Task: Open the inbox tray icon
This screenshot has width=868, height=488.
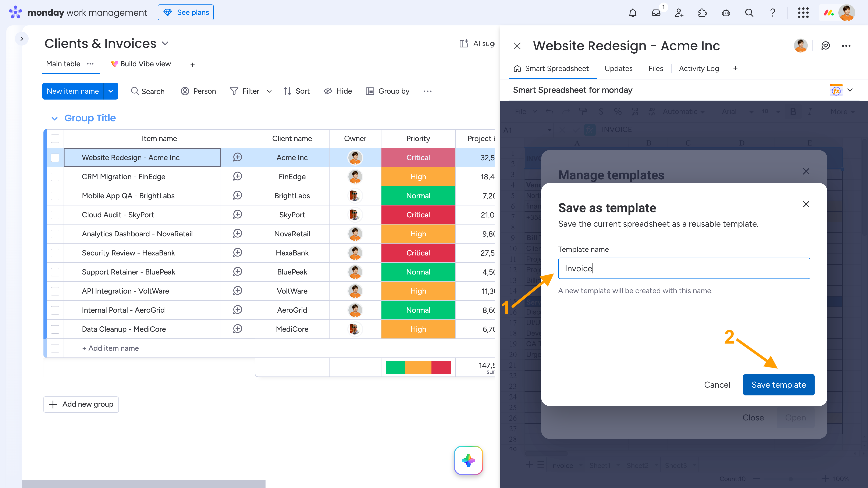Action: [656, 13]
